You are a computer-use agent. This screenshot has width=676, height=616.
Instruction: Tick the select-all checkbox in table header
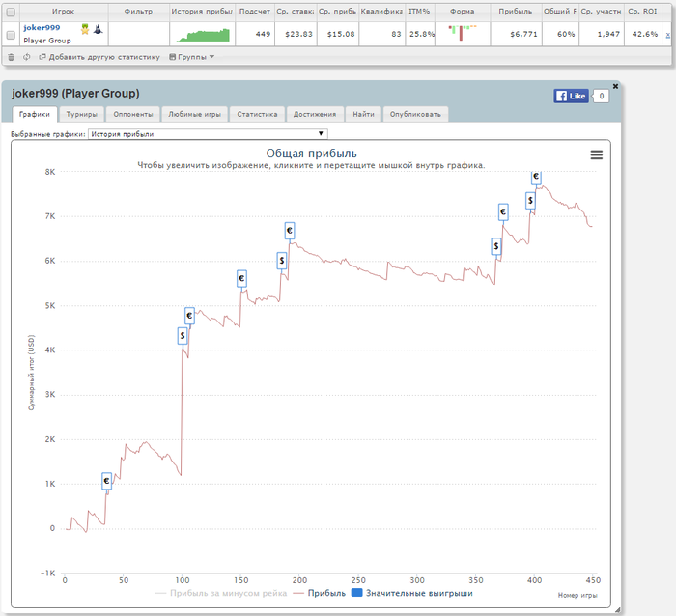(x=11, y=11)
